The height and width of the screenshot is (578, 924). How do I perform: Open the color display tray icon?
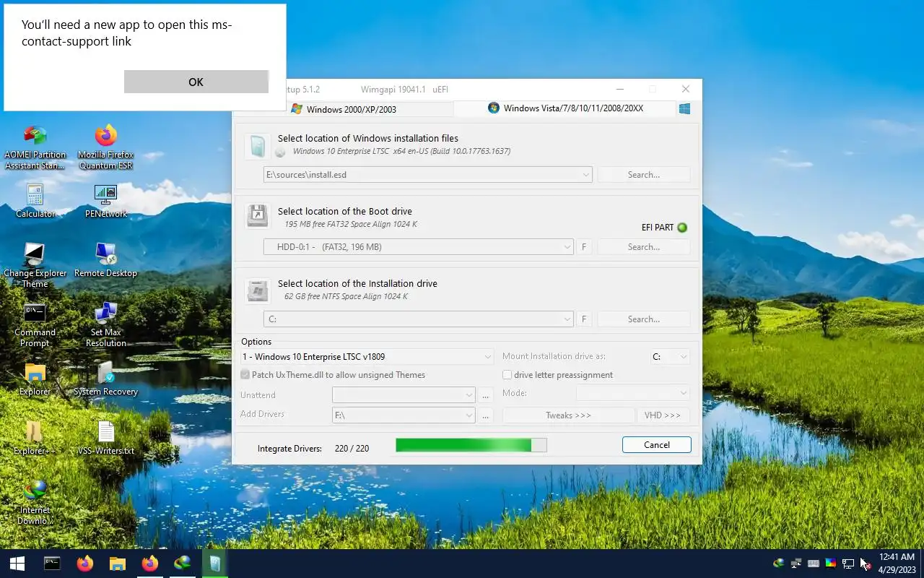pyautogui.click(x=831, y=564)
